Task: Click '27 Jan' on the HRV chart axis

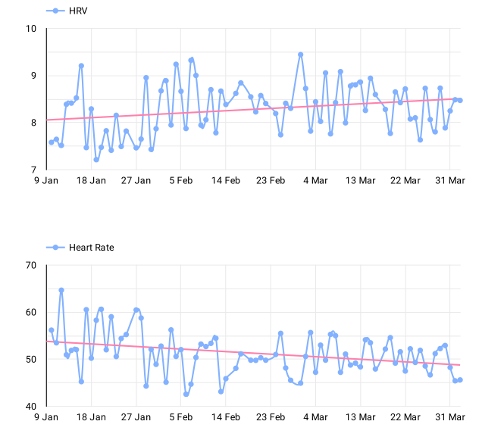Action: pos(136,180)
